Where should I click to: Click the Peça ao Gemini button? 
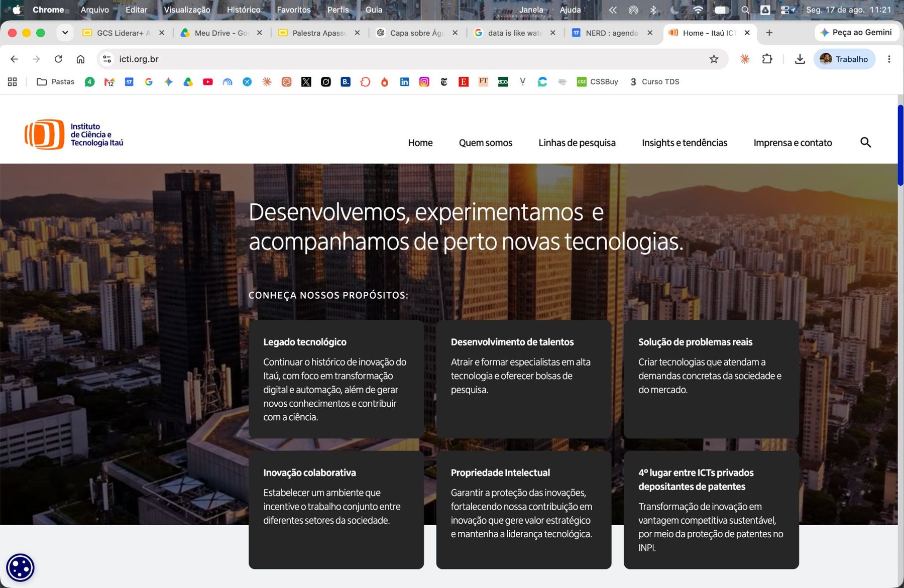click(856, 33)
